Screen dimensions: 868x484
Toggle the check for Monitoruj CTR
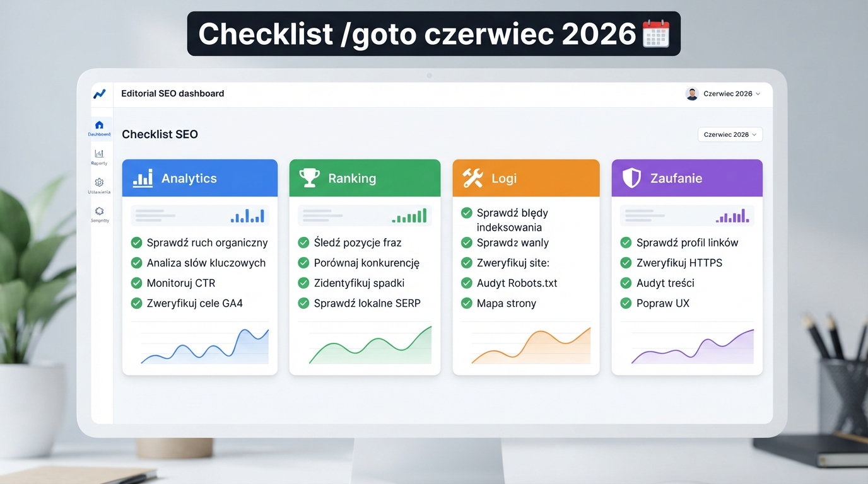136,283
